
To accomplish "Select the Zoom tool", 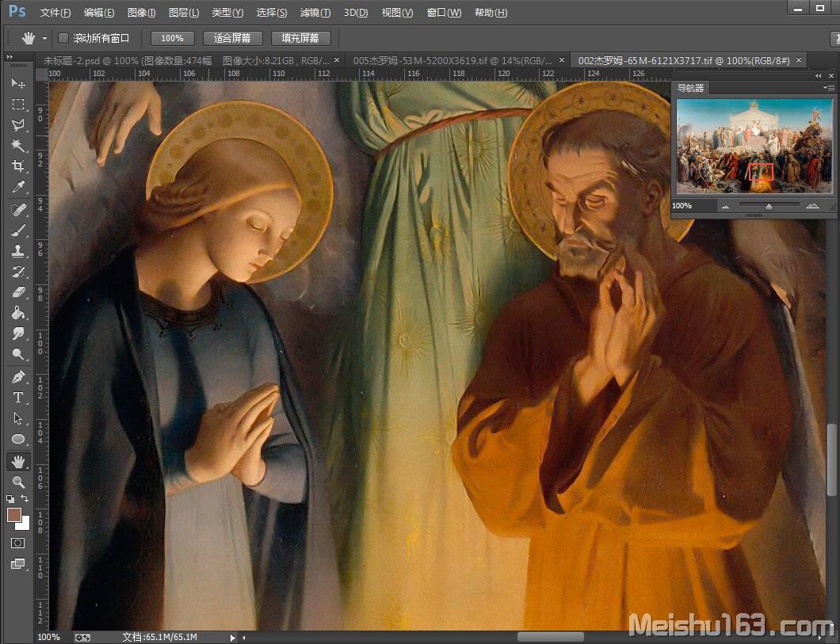I will pyautogui.click(x=17, y=482).
